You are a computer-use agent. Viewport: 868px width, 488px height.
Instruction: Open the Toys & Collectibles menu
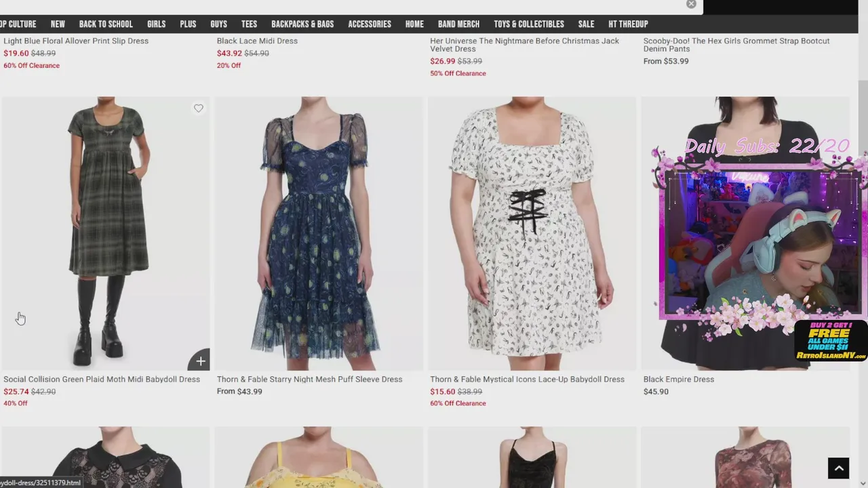pos(529,24)
